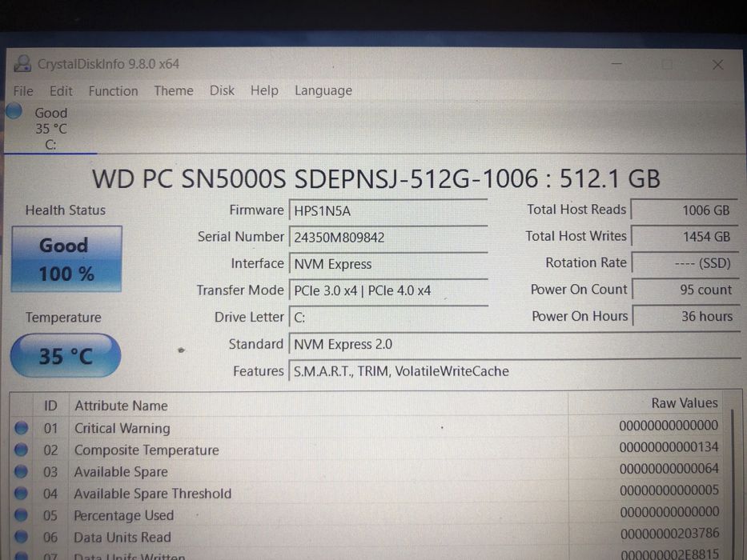Select the Critical Warning attribute row

tap(367, 427)
